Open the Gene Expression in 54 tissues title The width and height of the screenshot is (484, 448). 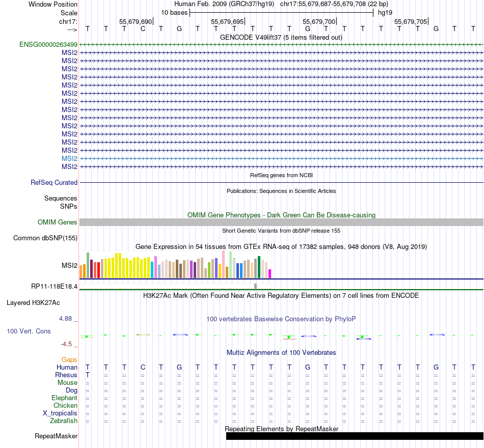pyautogui.click(x=281, y=247)
